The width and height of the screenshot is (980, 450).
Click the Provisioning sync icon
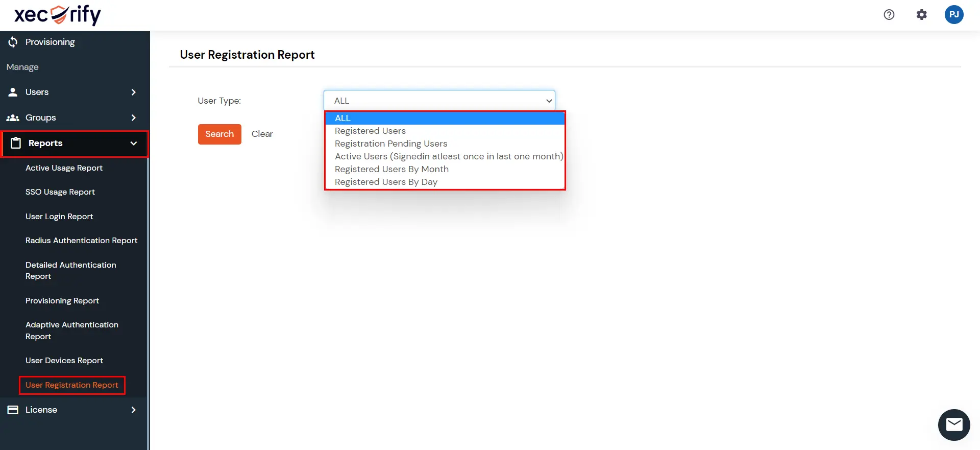click(x=13, y=42)
